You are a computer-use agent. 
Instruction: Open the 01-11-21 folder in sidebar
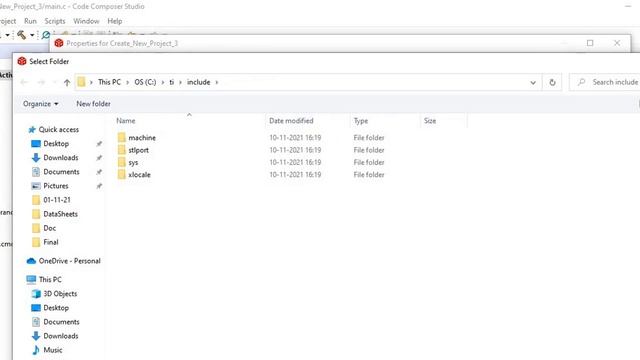[57, 200]
